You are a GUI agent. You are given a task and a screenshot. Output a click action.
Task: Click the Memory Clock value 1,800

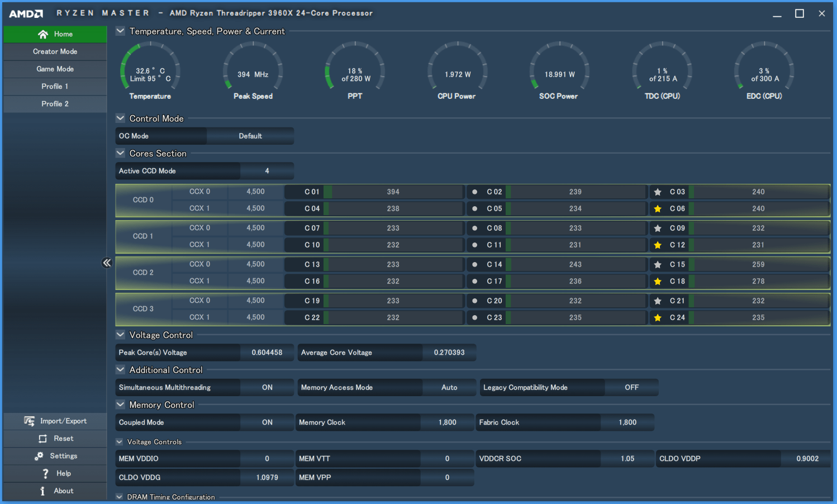pos(447,422)
